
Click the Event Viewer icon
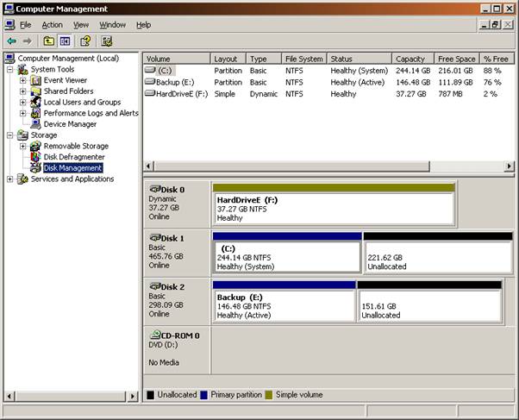point(35,80)
